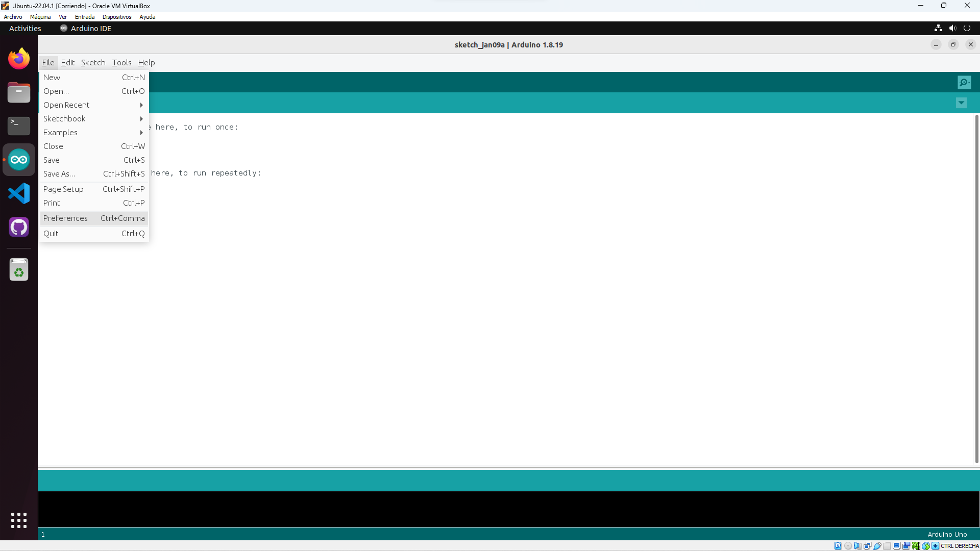Open the Terminal icon in the dock

pyautogui.click(x=18, y=126)
